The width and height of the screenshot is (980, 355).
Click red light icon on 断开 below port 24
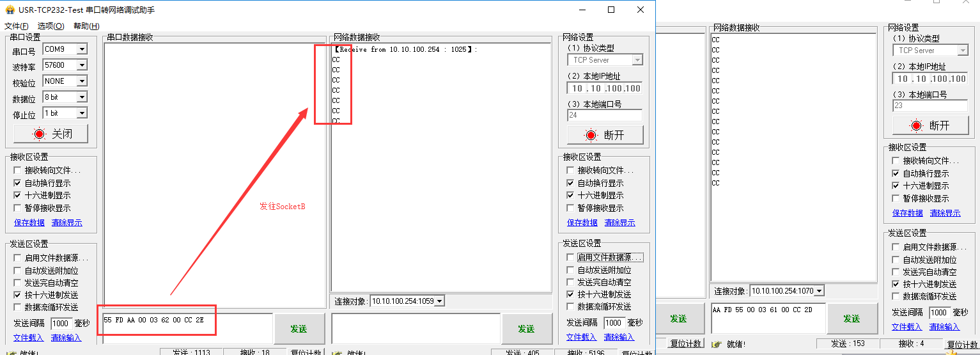point(591,135)
